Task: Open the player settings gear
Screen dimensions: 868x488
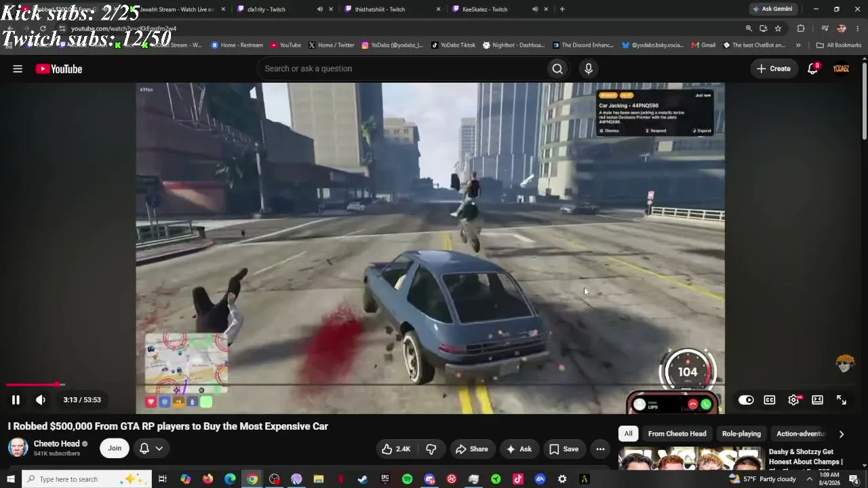Action: coord(793,400)
